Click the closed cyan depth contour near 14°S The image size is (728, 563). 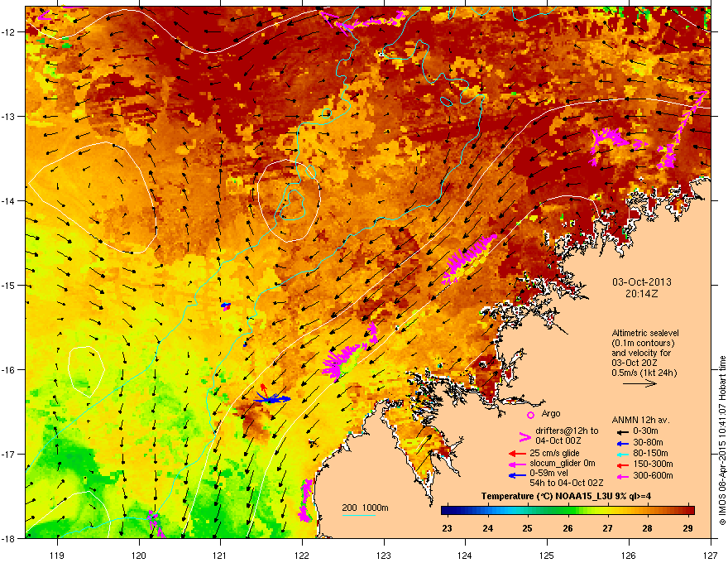pos(292,204)
